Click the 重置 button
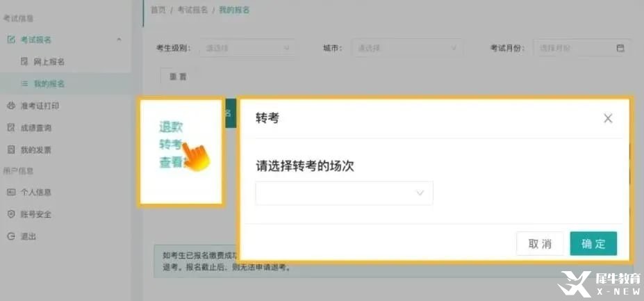The height and width of the screenshot is (301, 644). coord(178,77)
